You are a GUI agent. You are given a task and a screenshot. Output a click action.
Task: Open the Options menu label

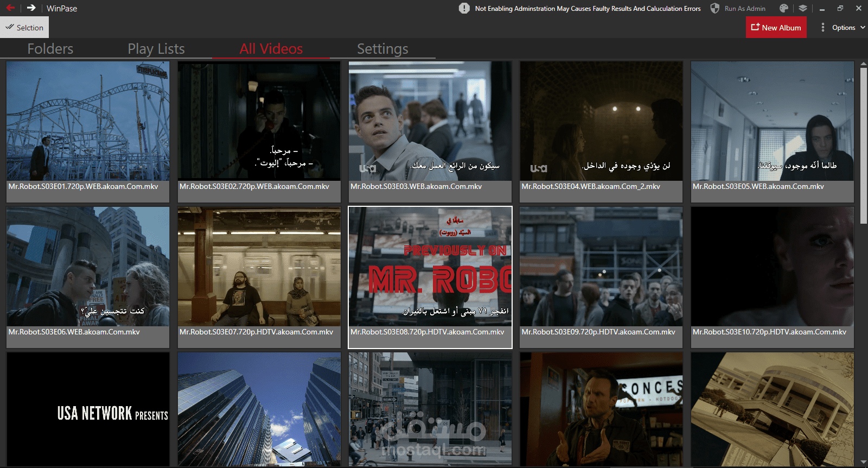844,28
